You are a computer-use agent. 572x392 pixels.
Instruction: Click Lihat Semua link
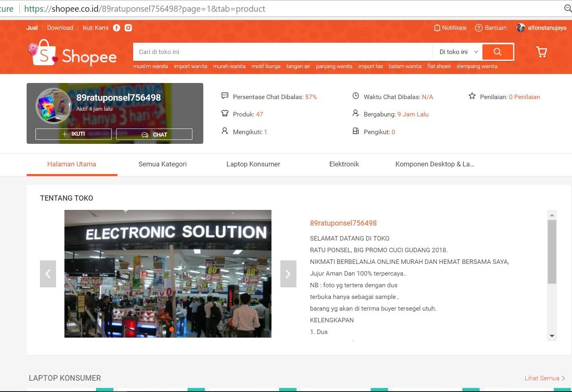(x=545, y=378)
